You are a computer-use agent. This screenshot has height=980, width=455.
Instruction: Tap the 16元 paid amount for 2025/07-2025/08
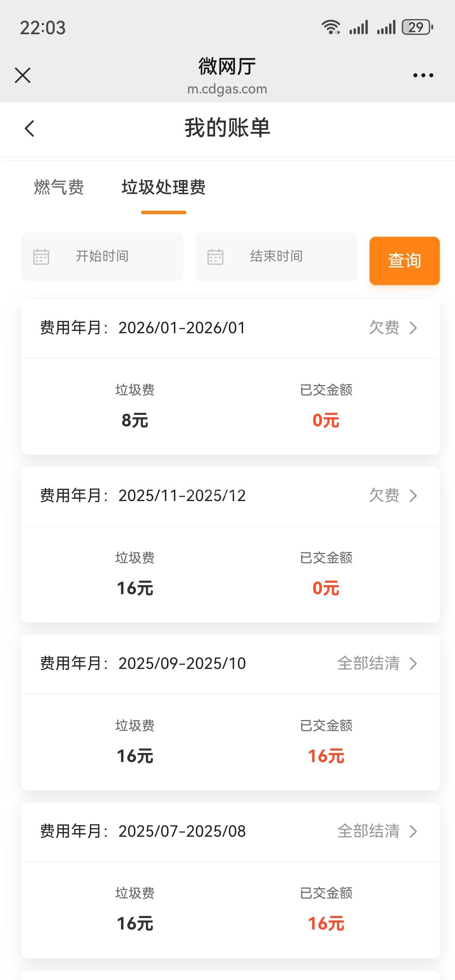(326, 924)
